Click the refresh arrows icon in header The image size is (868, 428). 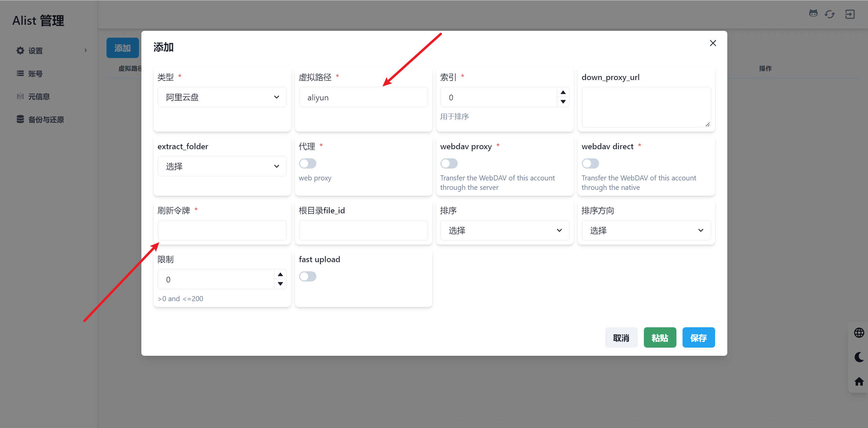tap(830, 14)
